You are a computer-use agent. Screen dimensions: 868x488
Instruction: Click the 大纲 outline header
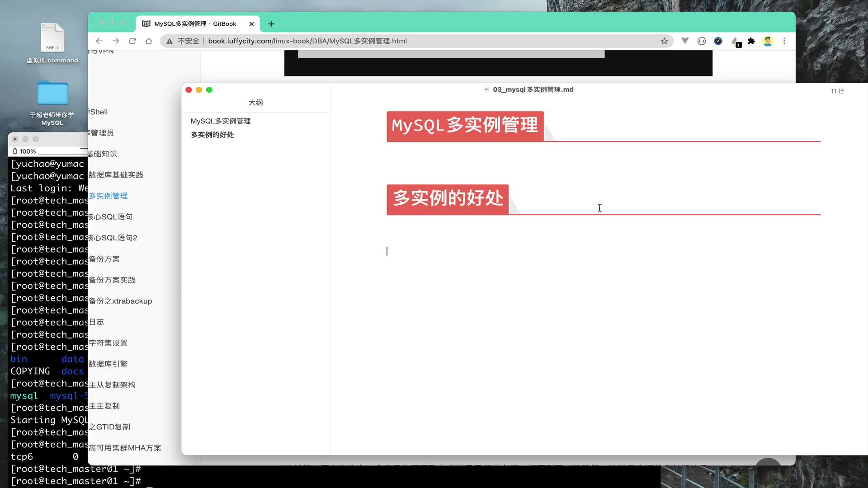coord(255,103)
